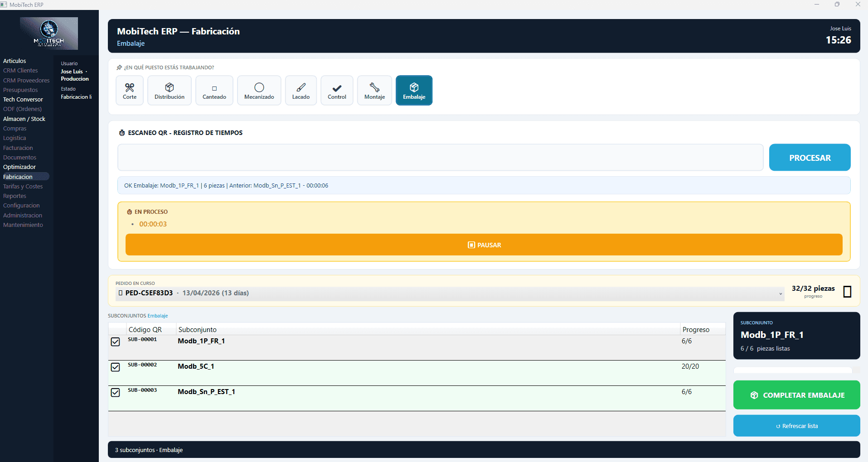Open Almacen / Stock in sidebar
The image size is (868, 462).
point(24,119)
